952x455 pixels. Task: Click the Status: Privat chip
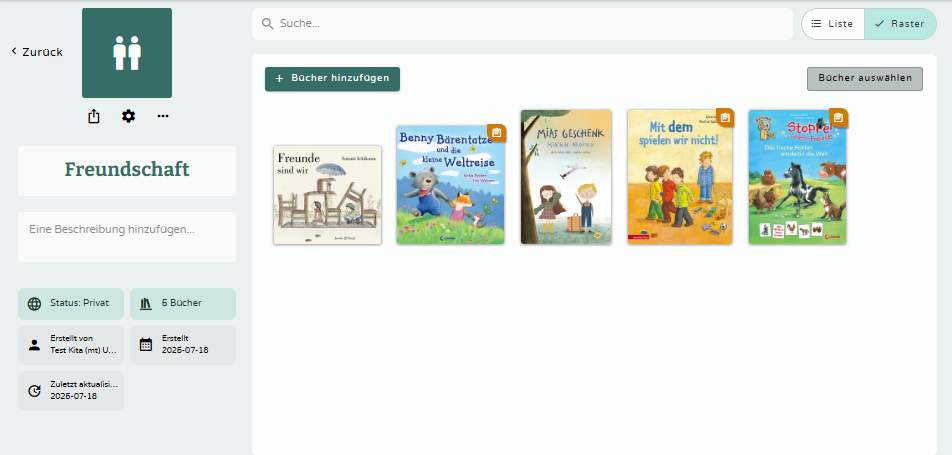click(71, 303)
